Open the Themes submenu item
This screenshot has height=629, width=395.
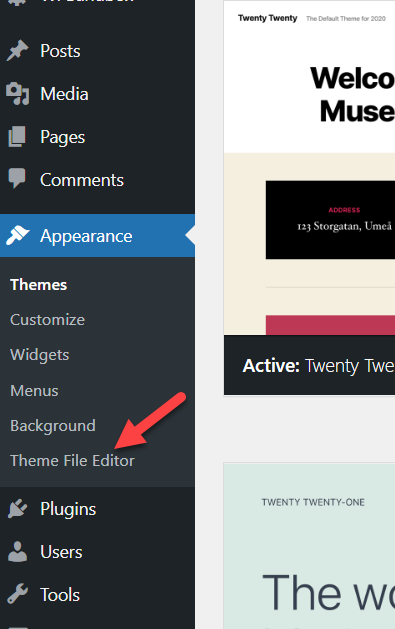38,285
